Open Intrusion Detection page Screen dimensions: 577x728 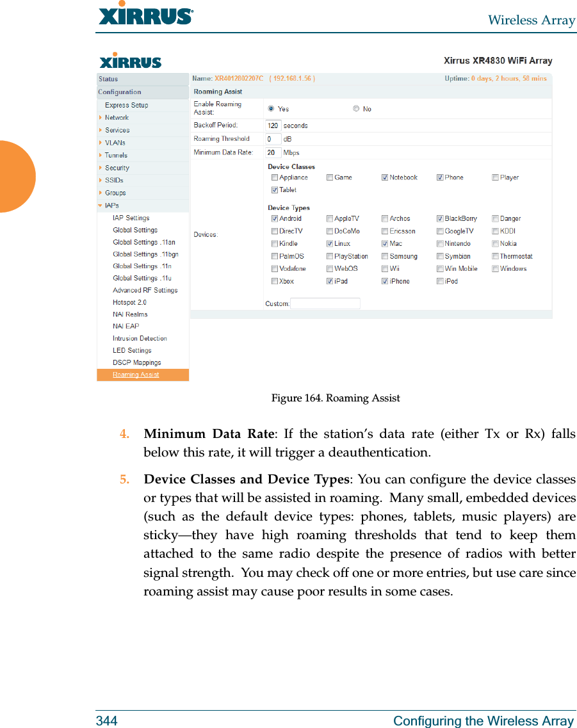point(140,339)
